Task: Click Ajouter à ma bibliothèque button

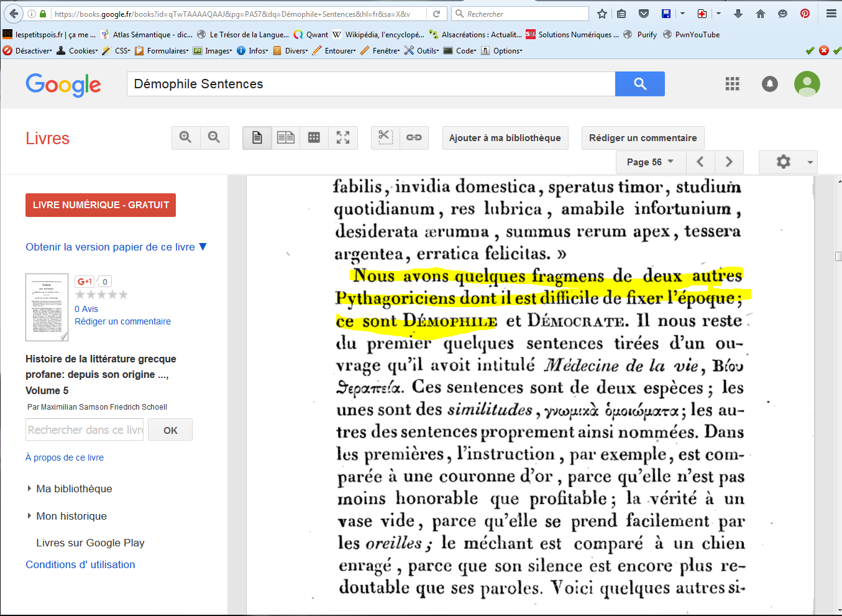Action: pos(505,138)
